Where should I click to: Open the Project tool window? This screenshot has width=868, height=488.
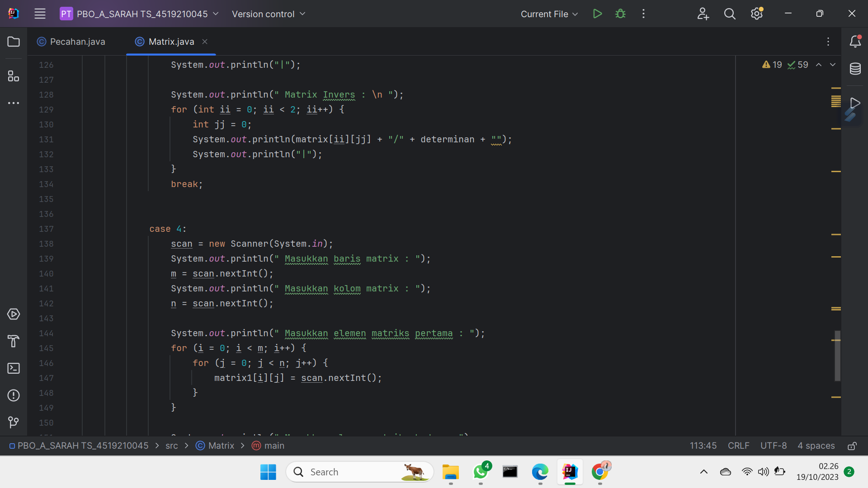[x=14, y=42]
